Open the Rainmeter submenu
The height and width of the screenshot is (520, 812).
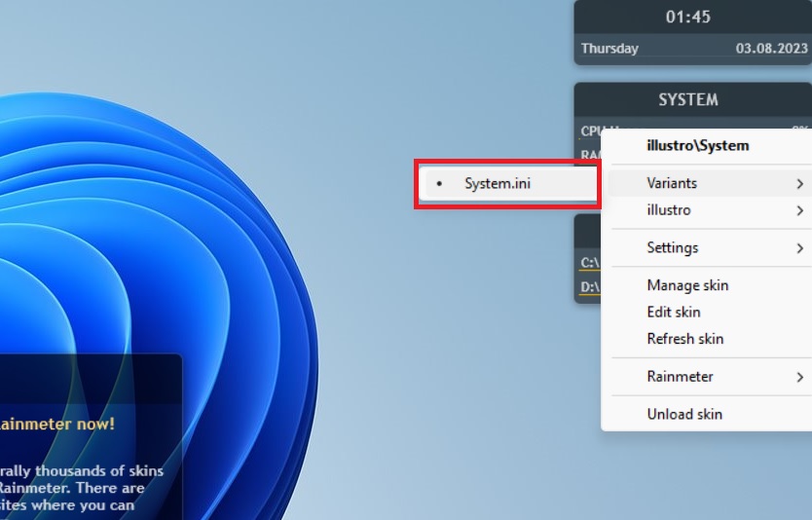(x=710, y=377)
